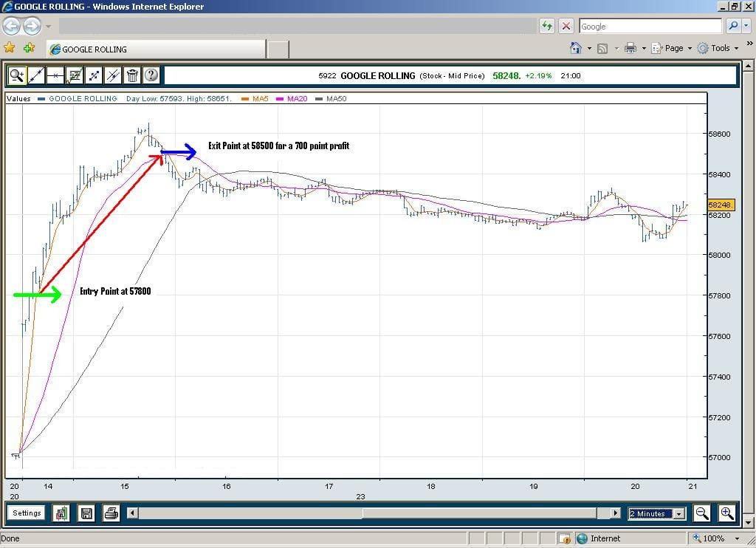756x548 pixels.
Task: Click the browser Back button
Action: point(12,26)
